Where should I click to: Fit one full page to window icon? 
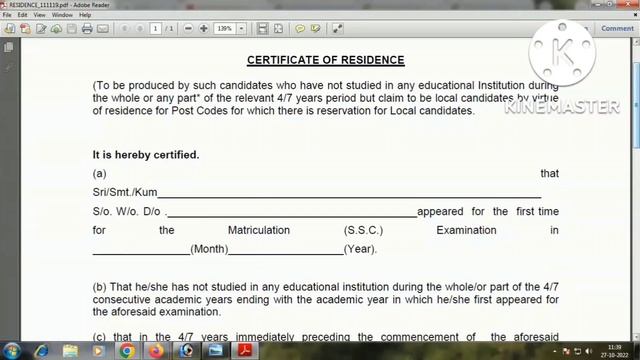(x=278, y=29)
